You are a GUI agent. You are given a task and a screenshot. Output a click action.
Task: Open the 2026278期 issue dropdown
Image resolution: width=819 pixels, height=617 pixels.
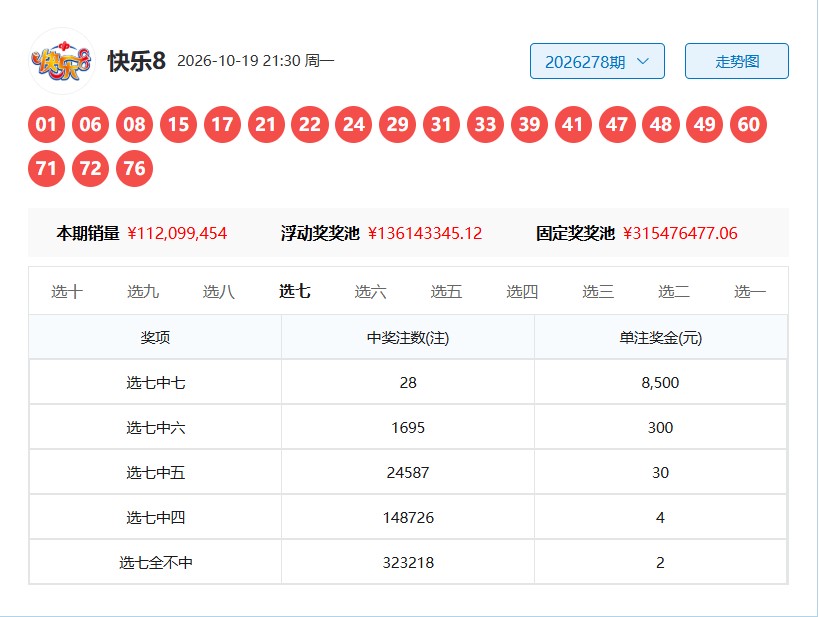pyautogui.click(x=597, y=61)
